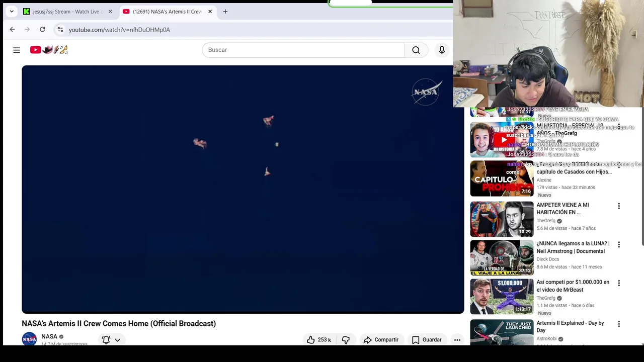Save the video with Guardar
644x362 pixels.
pyautogui.click(x=427, y=340)
